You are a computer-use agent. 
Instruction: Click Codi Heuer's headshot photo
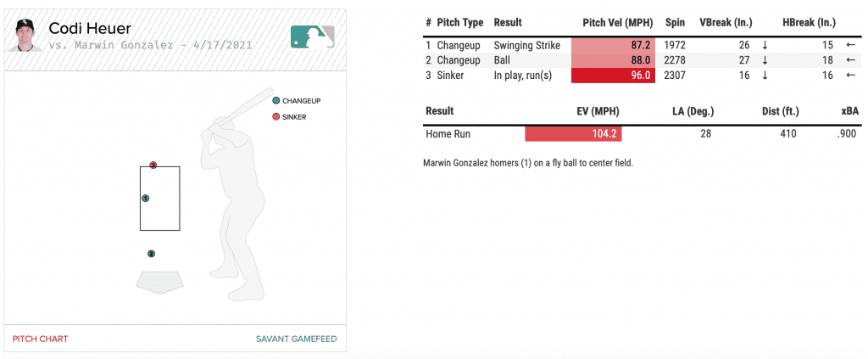(x=24, y=36)
